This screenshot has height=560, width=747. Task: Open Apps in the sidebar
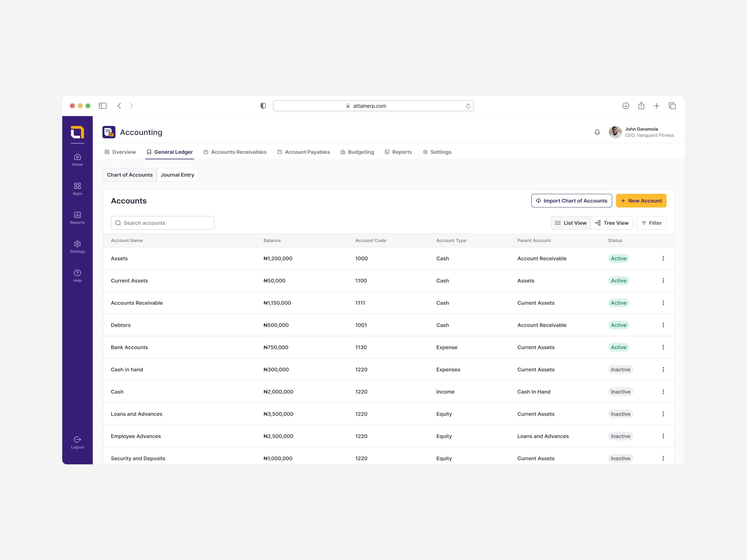[77, 189]
